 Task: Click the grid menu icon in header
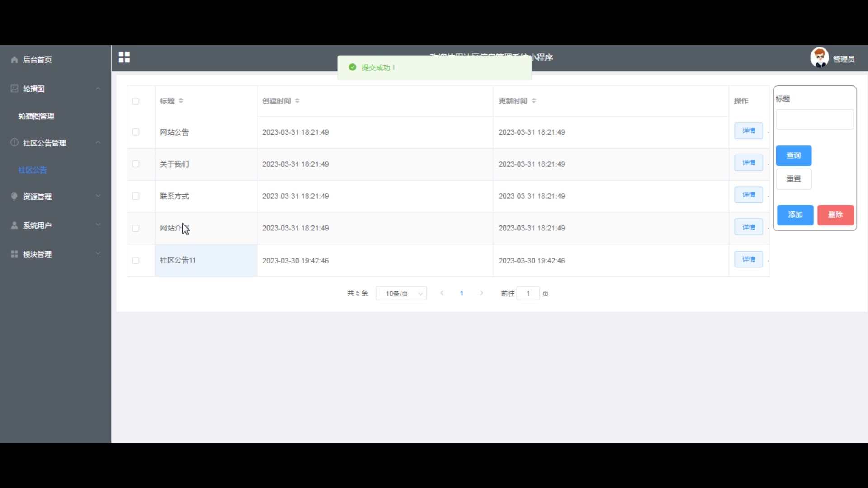click(x=124, y=57)
